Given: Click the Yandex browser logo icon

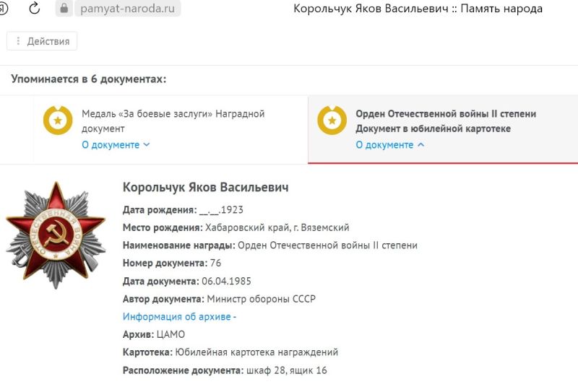Looking at the screenshot, I should pos(4,8).
